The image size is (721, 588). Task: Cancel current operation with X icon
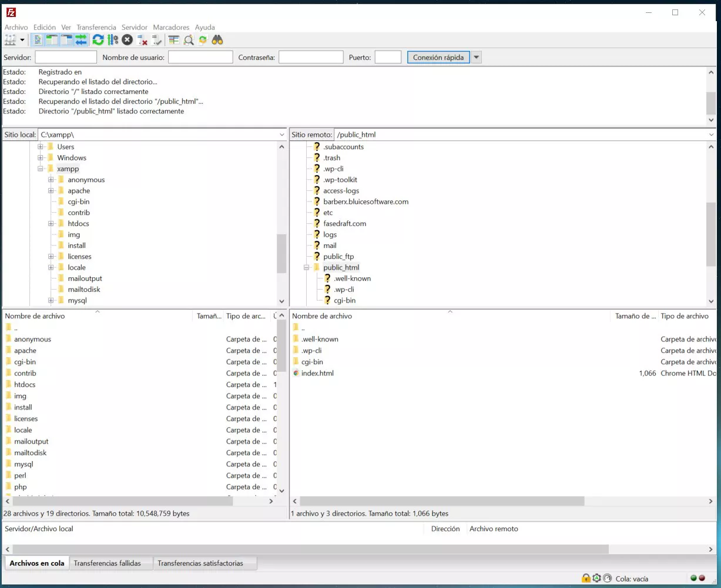click(128, 40)
